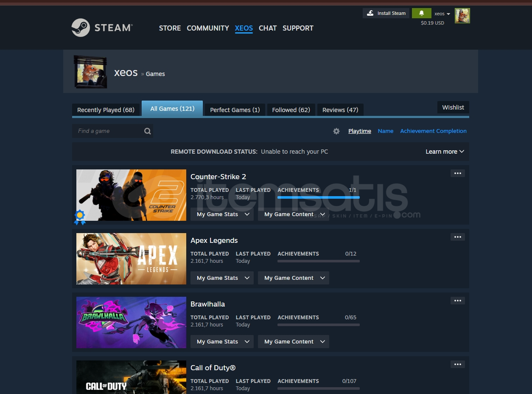
Task: Select the XEOS profile menu
Action: click(x=244, y=28)
